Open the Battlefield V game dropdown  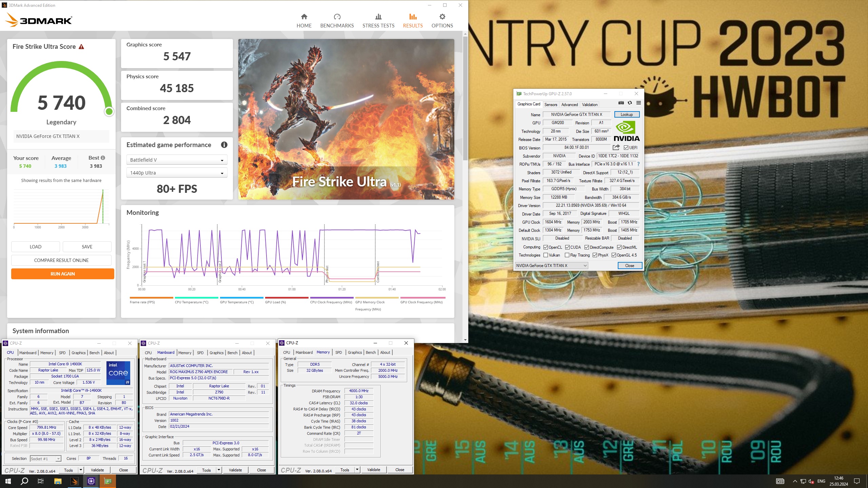tap(177, 160)
